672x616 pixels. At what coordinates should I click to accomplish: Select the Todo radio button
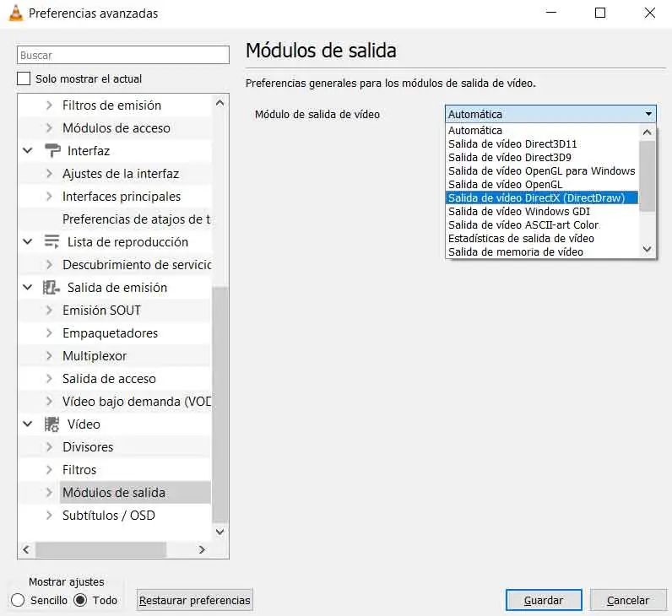[80, 600]
